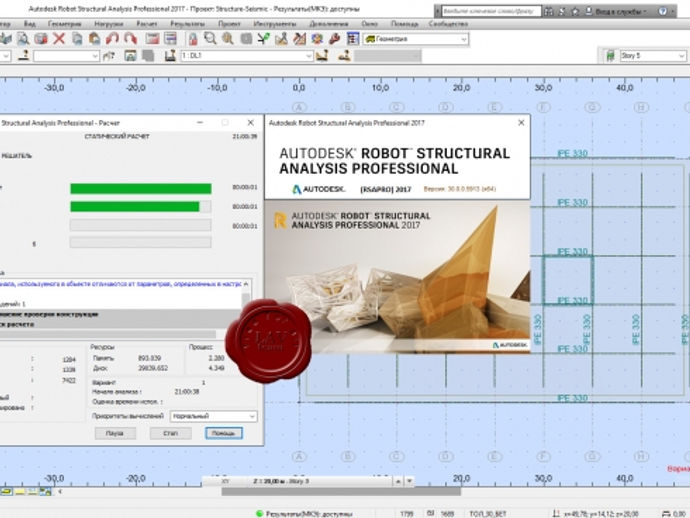Click the zoom window magnifier icon
Image resolution: width=690 pixels, height=518 pixels.
[x=210, y=39]
